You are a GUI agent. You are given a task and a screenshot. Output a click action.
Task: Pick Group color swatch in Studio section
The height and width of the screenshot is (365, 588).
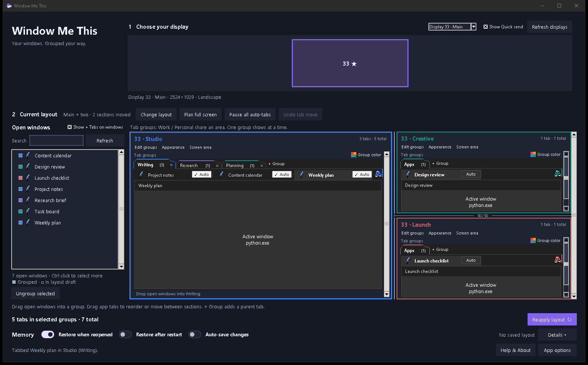pyautogui.click(x=354, y=155)
